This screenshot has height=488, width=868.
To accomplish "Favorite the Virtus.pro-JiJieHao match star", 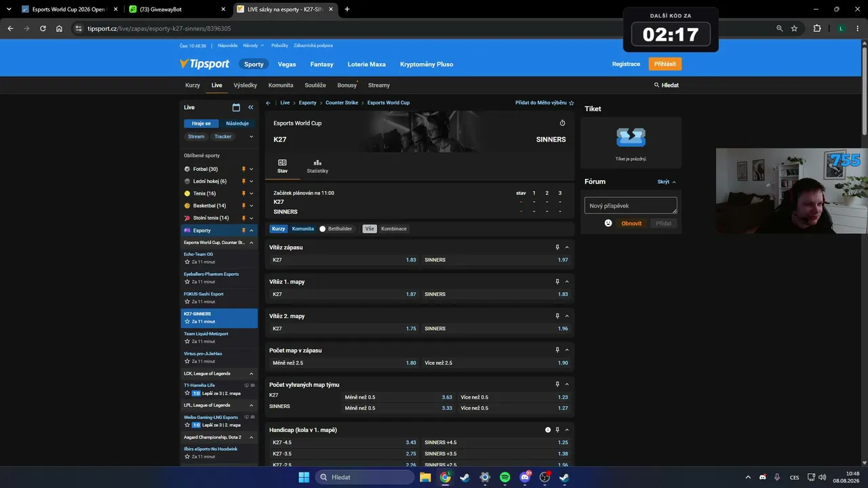I will click(x=187, y=361).
